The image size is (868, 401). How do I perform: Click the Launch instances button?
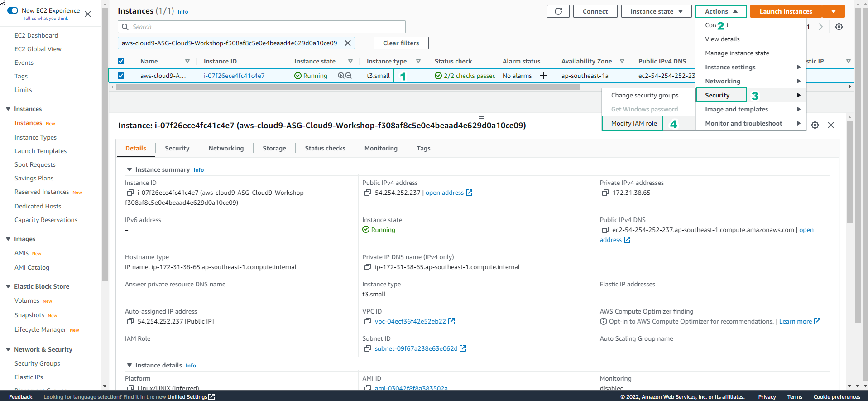coord(786,11)
